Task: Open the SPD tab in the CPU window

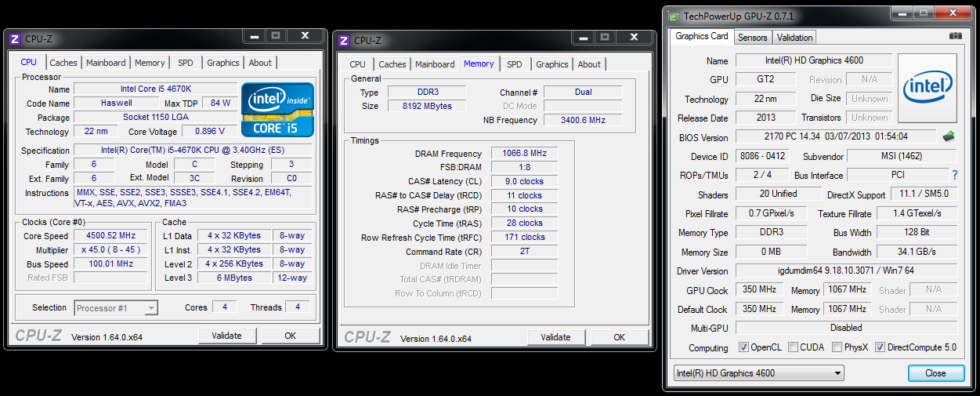Action: 186,63
